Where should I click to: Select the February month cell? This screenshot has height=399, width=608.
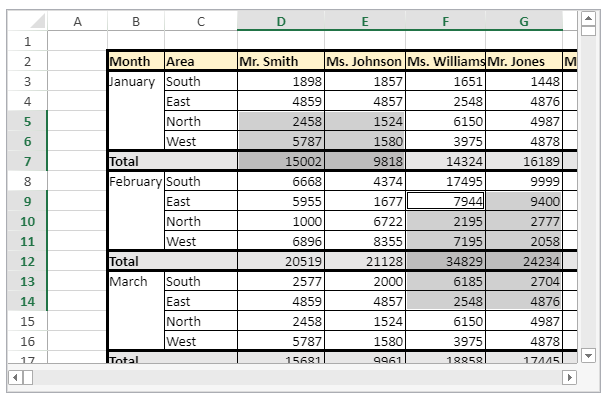136,211
